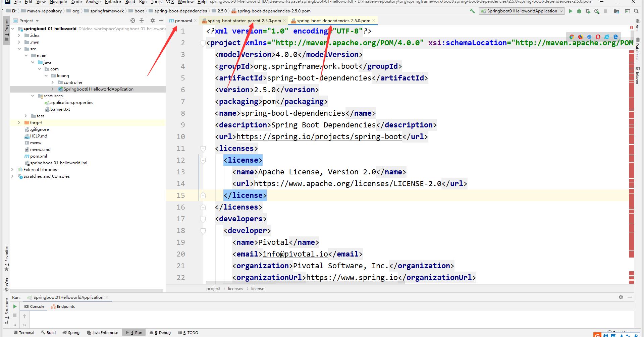This screenshot has height=337, width=644.
Task: Run with Coverage icon in the toolbar
Action: pyautogui.click(x=588, y=11)
